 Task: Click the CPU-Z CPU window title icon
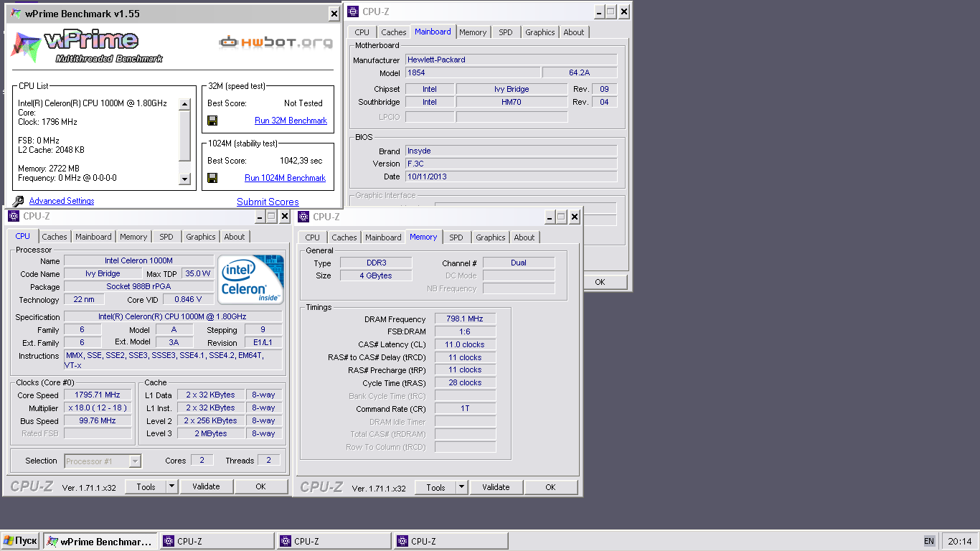(x=14, y=216)
